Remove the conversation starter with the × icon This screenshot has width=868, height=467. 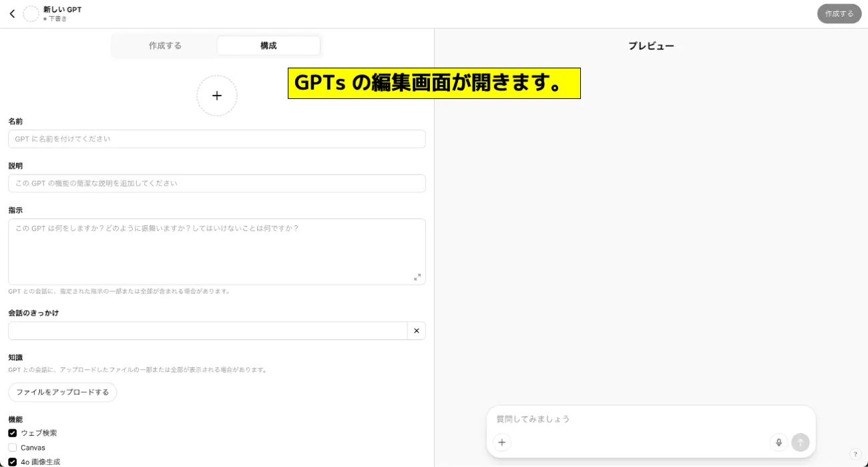pyautogui.click(x=416, y=330)
